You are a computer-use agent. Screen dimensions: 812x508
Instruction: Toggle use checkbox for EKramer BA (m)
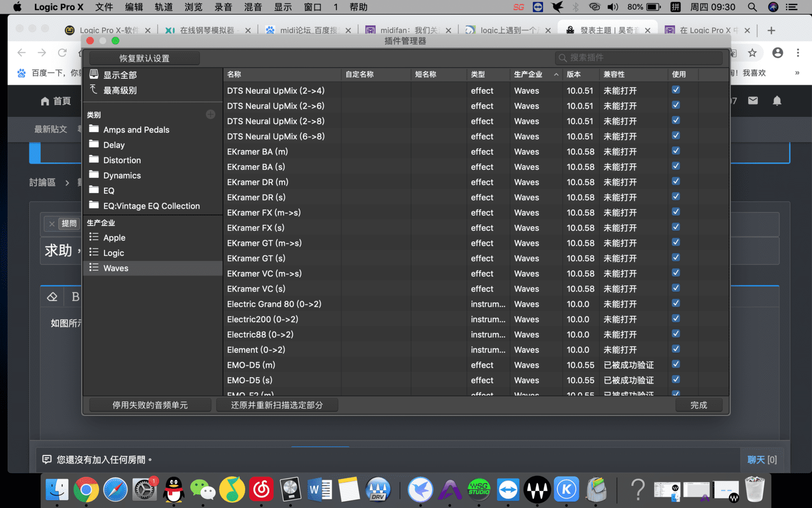tap(675, 151)
